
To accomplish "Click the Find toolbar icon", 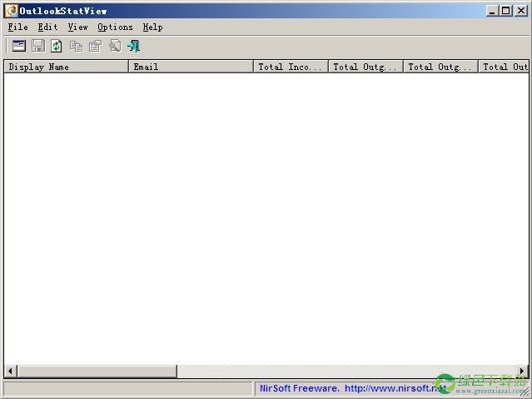I will pyautogui.click(x=114, y=47).
